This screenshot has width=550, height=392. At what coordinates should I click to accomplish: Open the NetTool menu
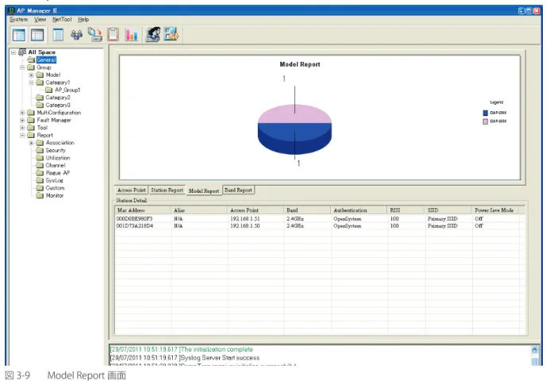[62, 19]
